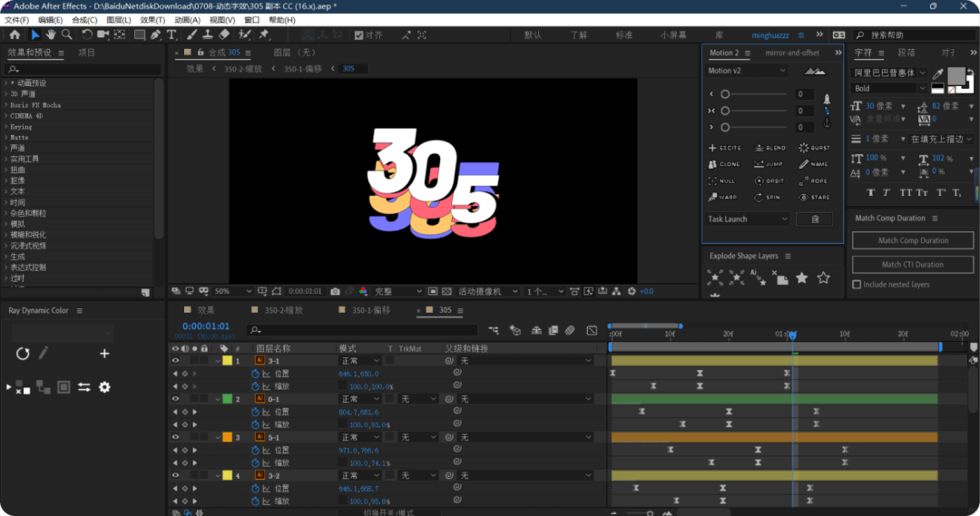Toggle stopwatch for 3-1 位置 property
The width and height of the screenshot is (980, 516).
255,374
